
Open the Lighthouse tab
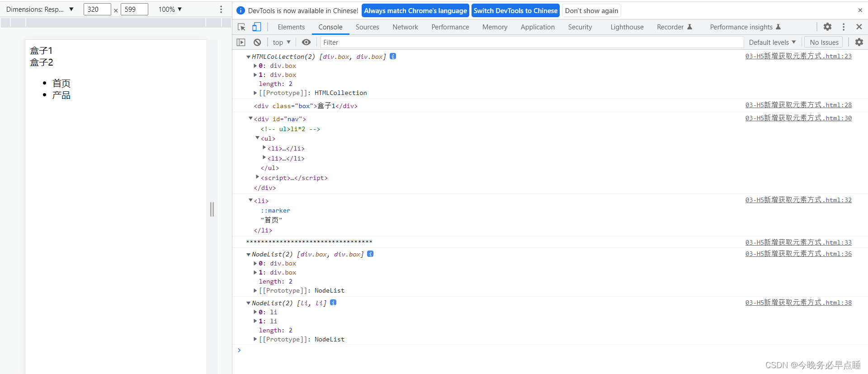tap(627, 27)
